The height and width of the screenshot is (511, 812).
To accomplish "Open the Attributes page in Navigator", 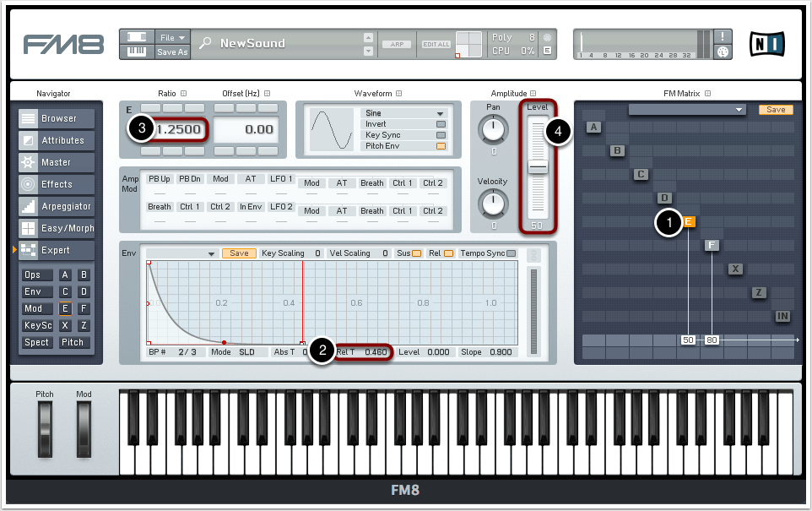I will (56, 141).
